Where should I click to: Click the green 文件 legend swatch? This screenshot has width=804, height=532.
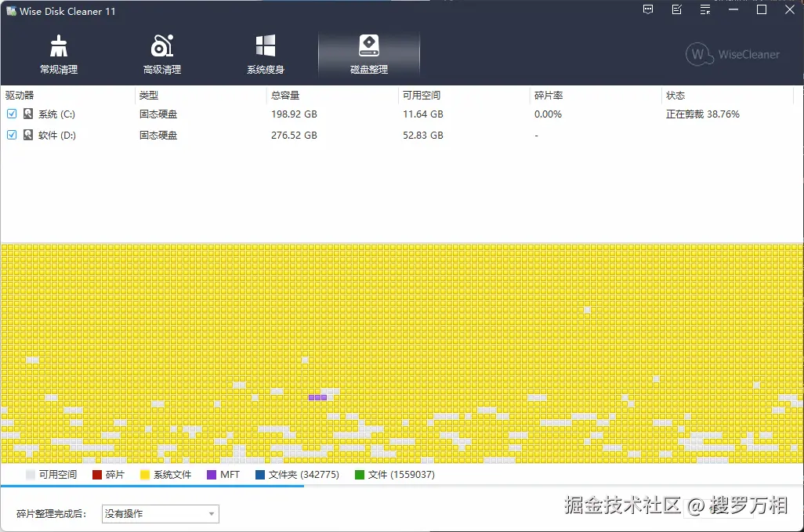(x=360, y=475)
